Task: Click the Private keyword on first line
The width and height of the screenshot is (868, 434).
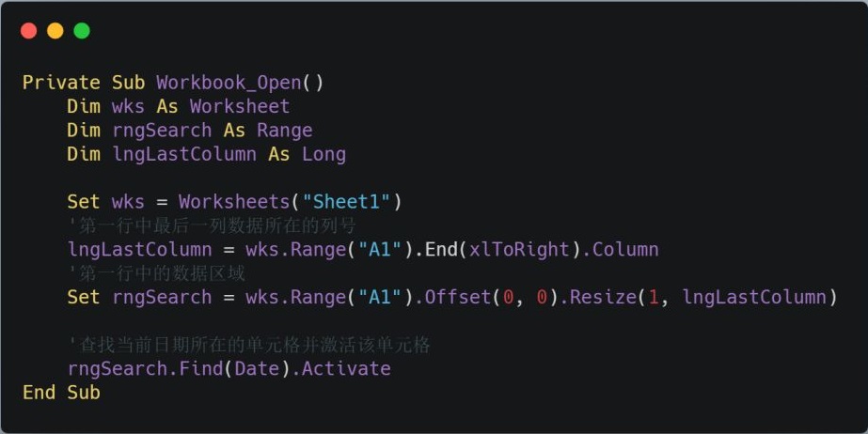Action: (61, 83)
